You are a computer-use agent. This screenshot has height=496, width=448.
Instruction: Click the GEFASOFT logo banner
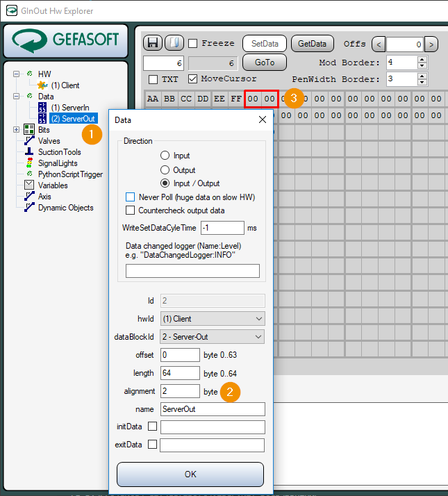click(66, 40)
